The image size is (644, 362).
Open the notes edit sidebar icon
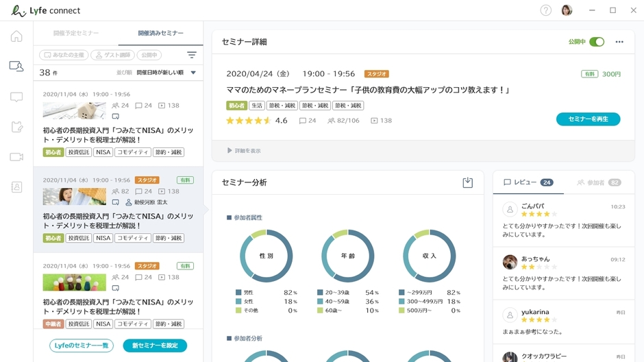tap(16, 127)
